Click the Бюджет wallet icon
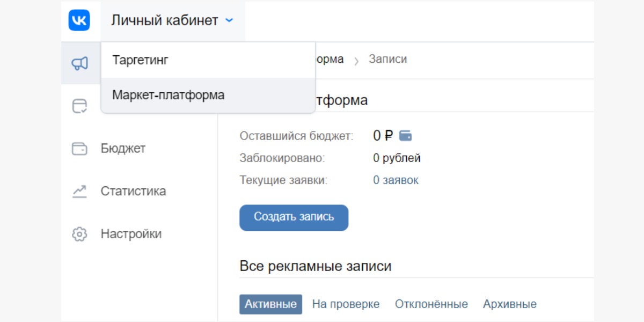Viewport: 644px width, 322px height. (x=79, y=149)
